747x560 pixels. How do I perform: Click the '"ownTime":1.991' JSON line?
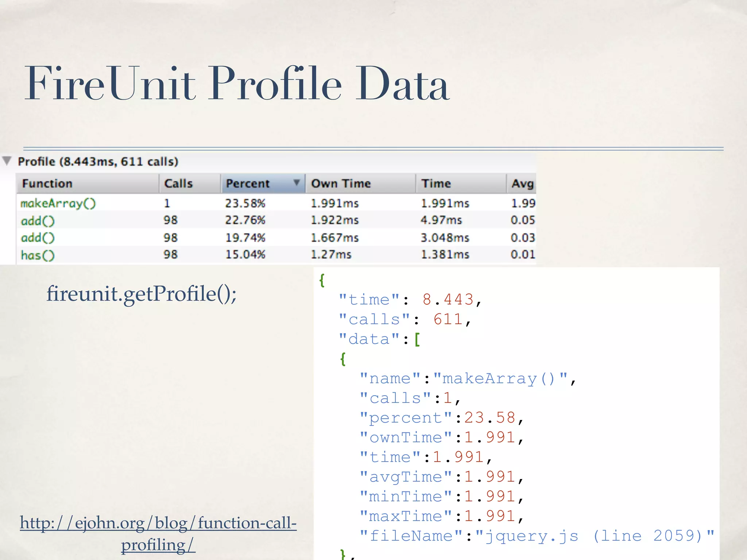442,437
